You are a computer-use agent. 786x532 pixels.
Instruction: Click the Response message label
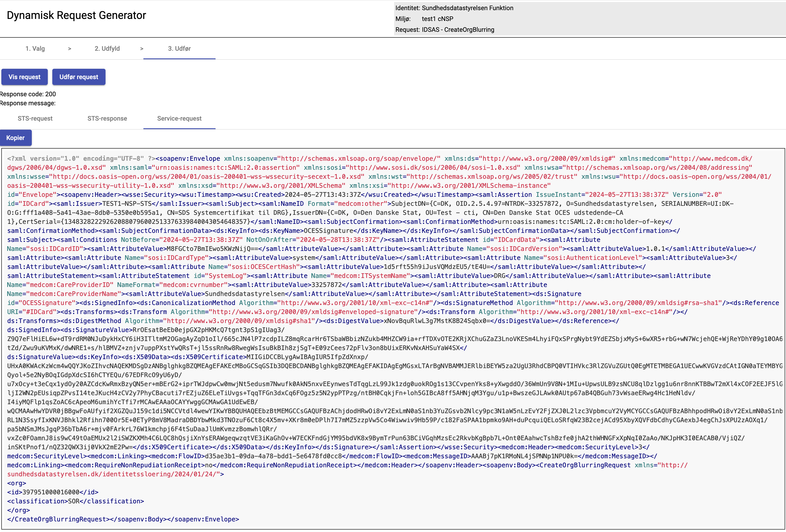(x=28, y=103)
